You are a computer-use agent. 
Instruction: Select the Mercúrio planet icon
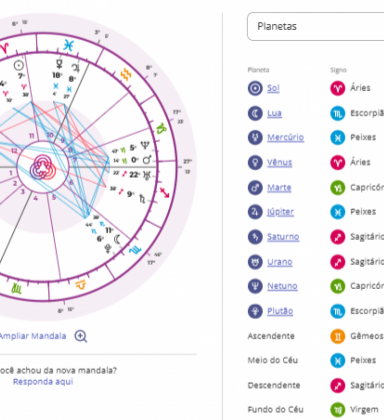(255, 137)
